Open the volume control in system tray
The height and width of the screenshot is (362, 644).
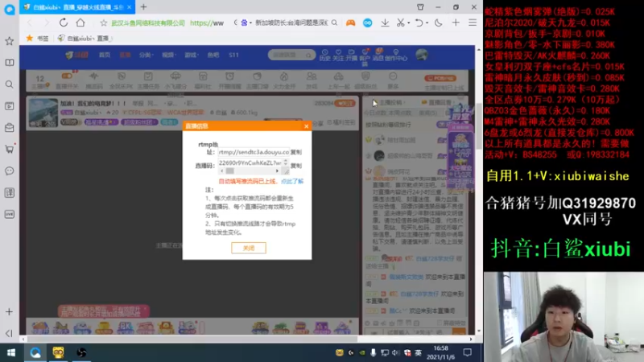395,352
